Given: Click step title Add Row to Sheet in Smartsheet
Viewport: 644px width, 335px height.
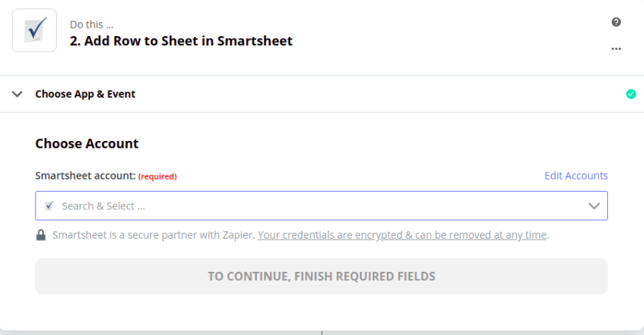Looking at the screenshot, I should [181, 41].
